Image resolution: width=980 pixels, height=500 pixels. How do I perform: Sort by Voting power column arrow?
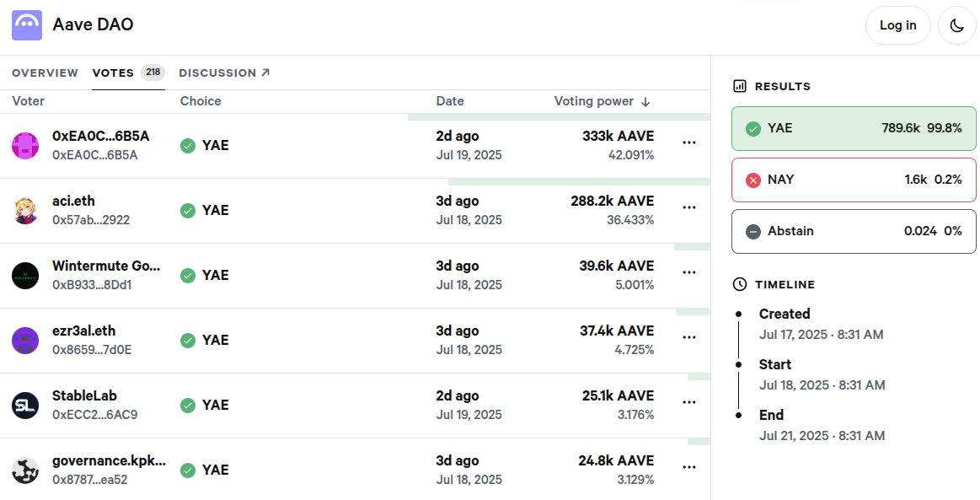coord(645,102)
